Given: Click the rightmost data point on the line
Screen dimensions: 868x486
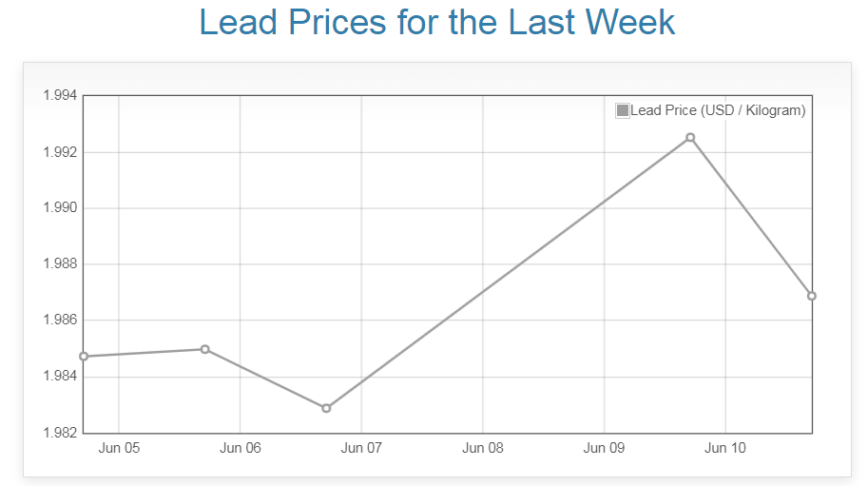Looking at the screenshot, I should click(812, 296).
